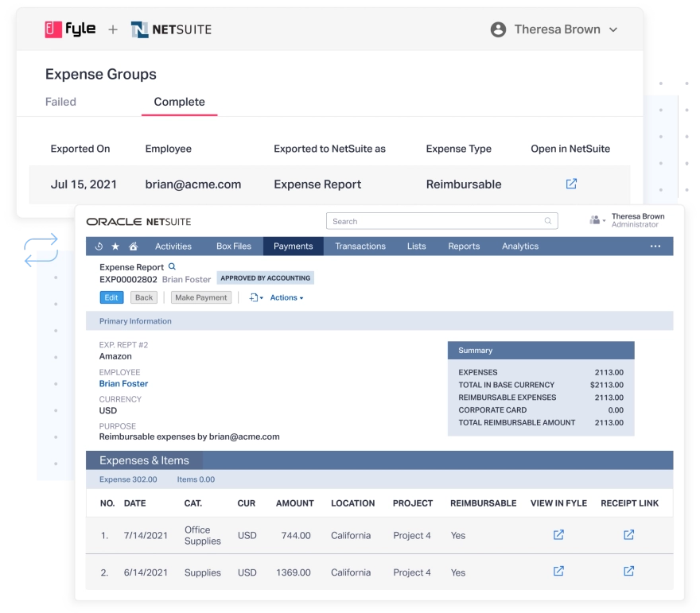
Task: Click the Theresa Brown user avatar icon
Action: (x=498, y=29)
